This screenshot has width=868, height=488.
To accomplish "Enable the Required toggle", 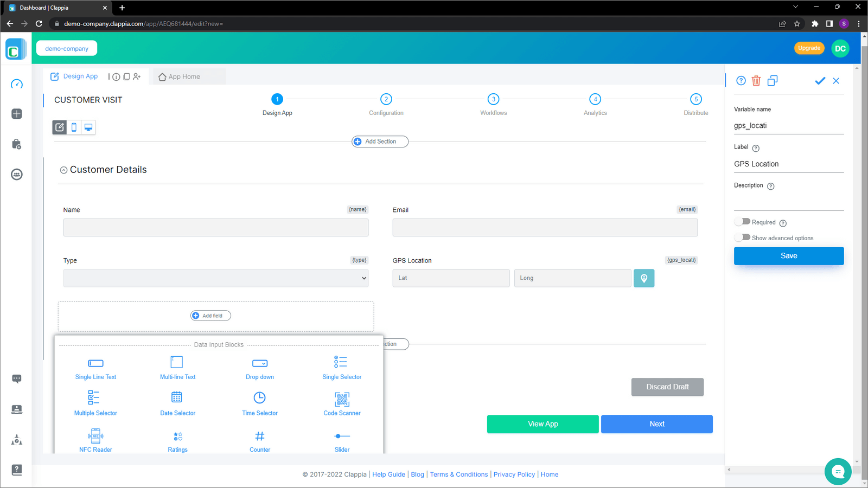I will (741, 221).
